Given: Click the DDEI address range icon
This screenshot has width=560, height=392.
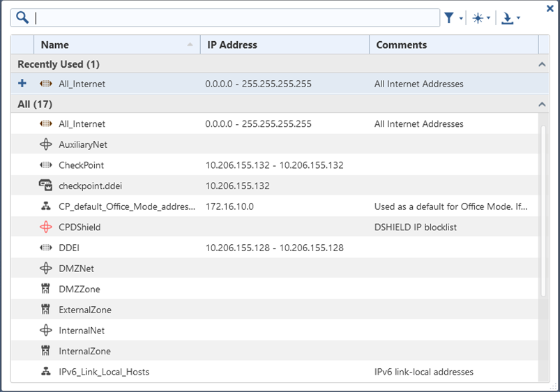Looking at the screenshot, I should [x=46, y=248].
